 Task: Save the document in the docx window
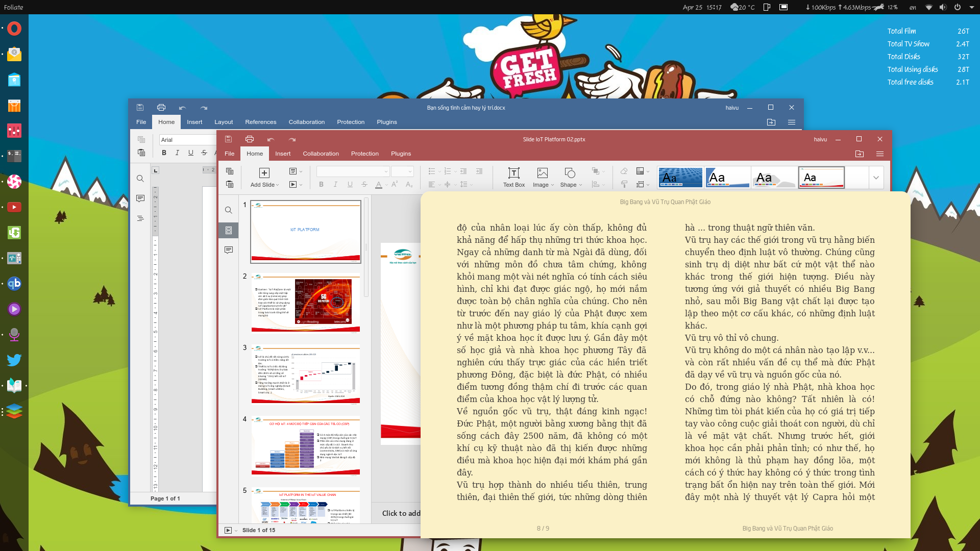pos(140,108)
